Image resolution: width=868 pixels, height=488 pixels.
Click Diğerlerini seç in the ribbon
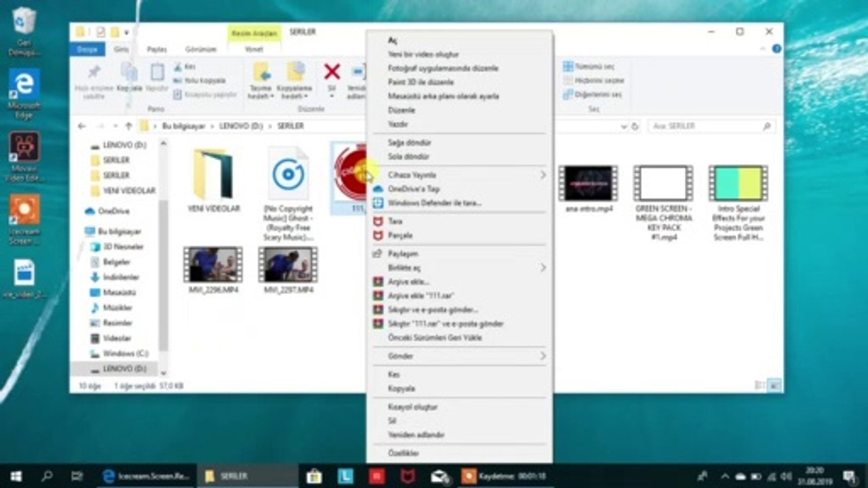[592, 94]
